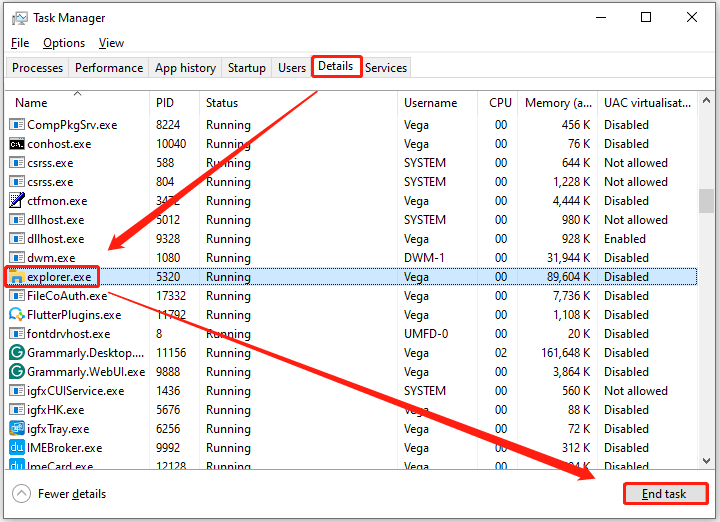The height and width of the screenshot is (522, 720).
Task: Click the Grammarly.Desktop icon
Action: (17, 353)
